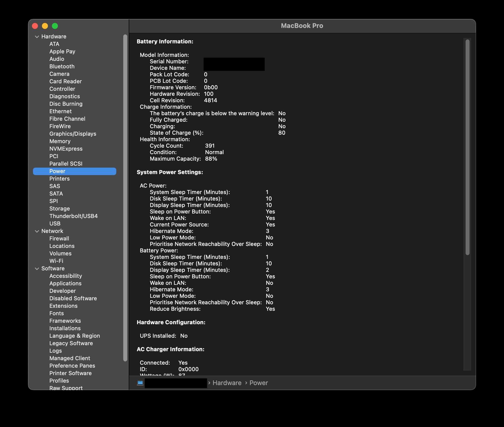Open PCI in the sidebar
The height and width of the screenshot is (427, 504).
click(54, 156)
